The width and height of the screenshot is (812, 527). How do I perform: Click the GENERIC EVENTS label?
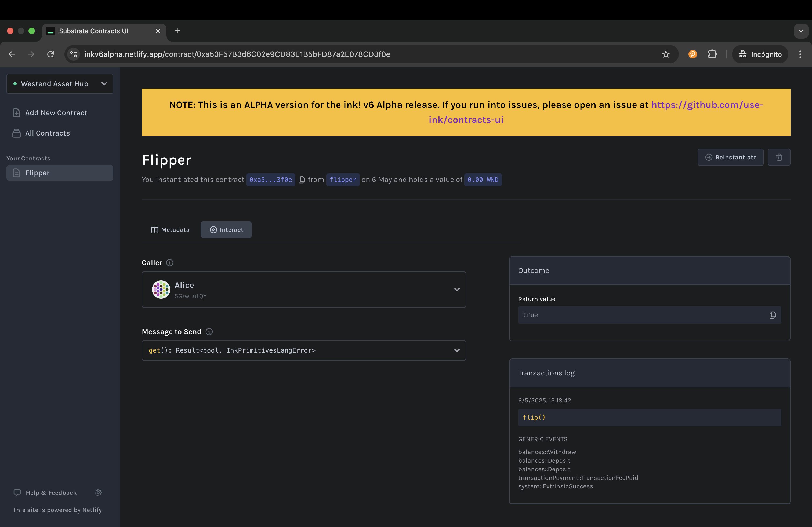(x=542, y=439)
